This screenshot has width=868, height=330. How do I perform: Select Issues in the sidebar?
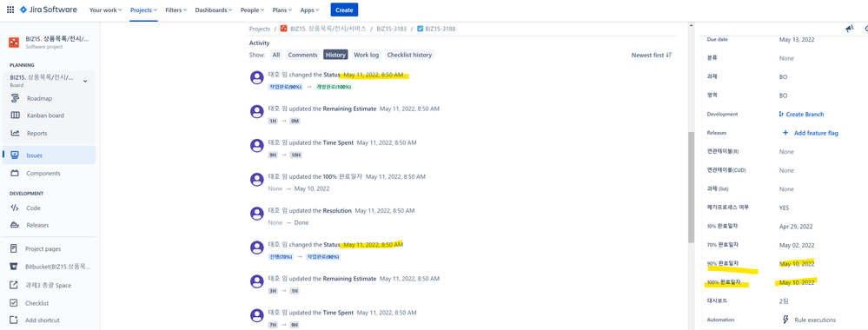[x=49, y=155]
